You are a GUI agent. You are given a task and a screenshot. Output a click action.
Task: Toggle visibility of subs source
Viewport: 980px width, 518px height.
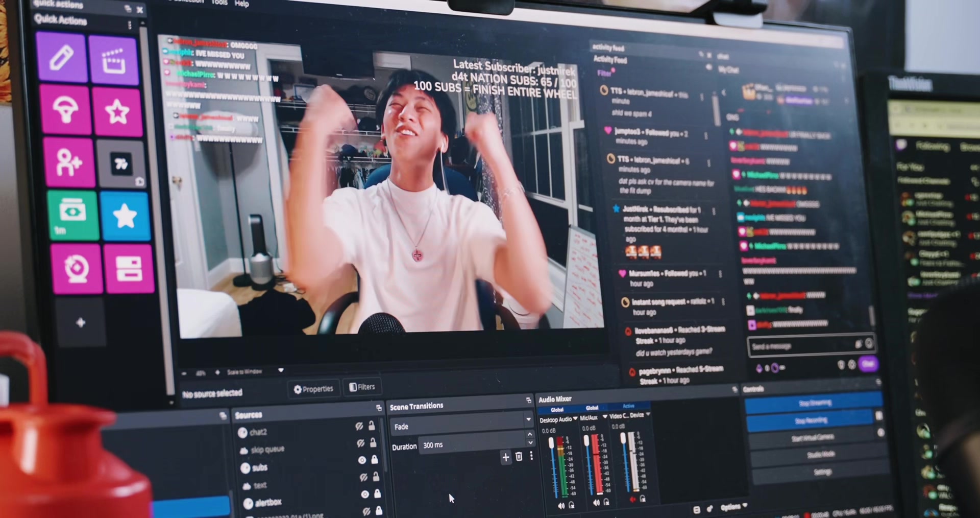coord(362,460)
